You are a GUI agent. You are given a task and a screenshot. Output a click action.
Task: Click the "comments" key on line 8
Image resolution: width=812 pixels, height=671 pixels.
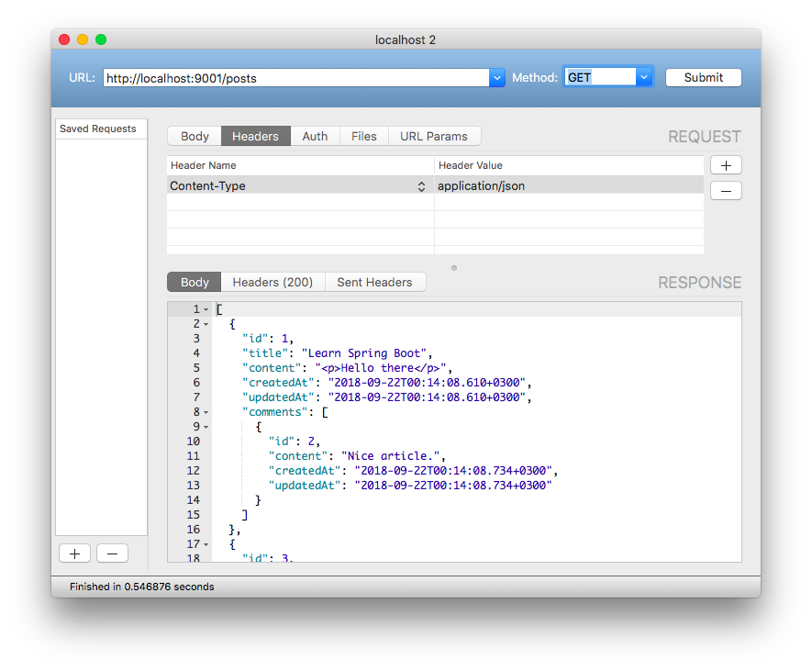point(275,412)
